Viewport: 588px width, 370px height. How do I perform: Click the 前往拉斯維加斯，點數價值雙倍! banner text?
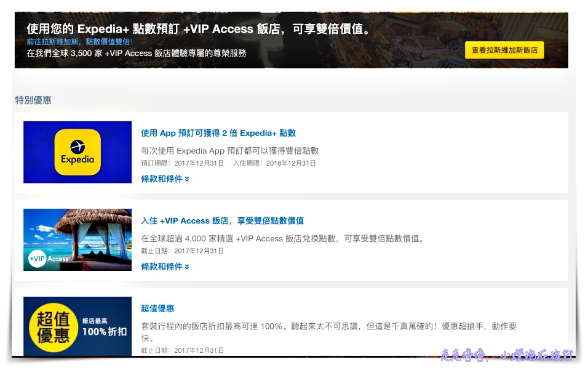(x=80, y=42)
